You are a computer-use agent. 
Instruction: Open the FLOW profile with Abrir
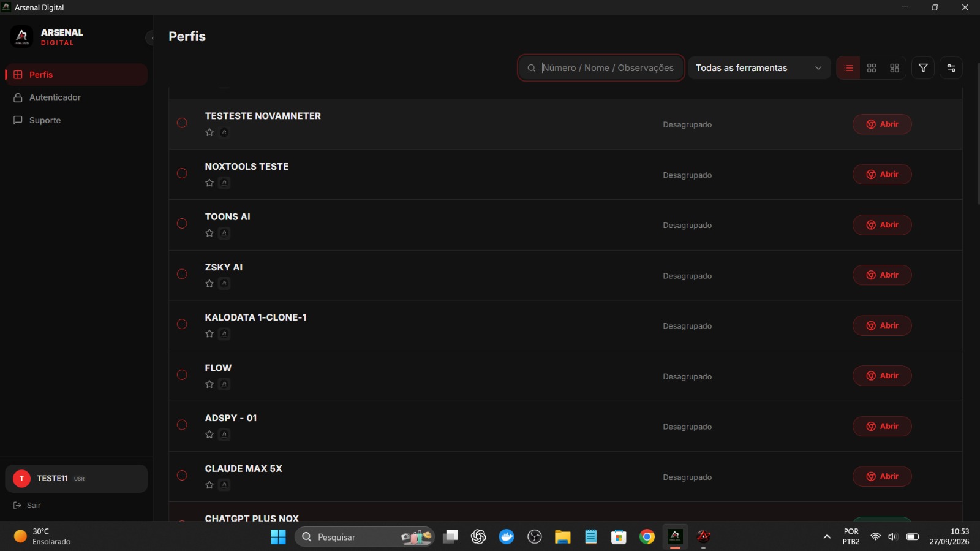click(882, 376)
